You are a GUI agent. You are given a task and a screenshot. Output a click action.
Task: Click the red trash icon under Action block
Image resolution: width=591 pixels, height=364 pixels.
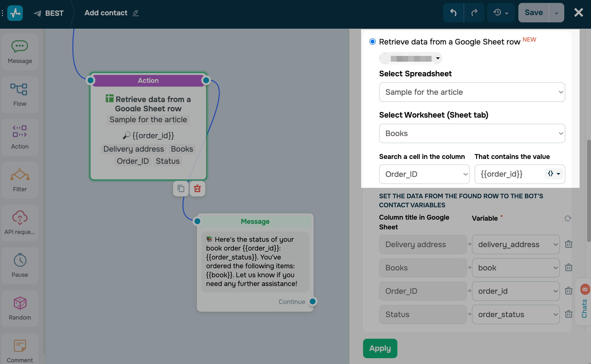tap(197, 189)
